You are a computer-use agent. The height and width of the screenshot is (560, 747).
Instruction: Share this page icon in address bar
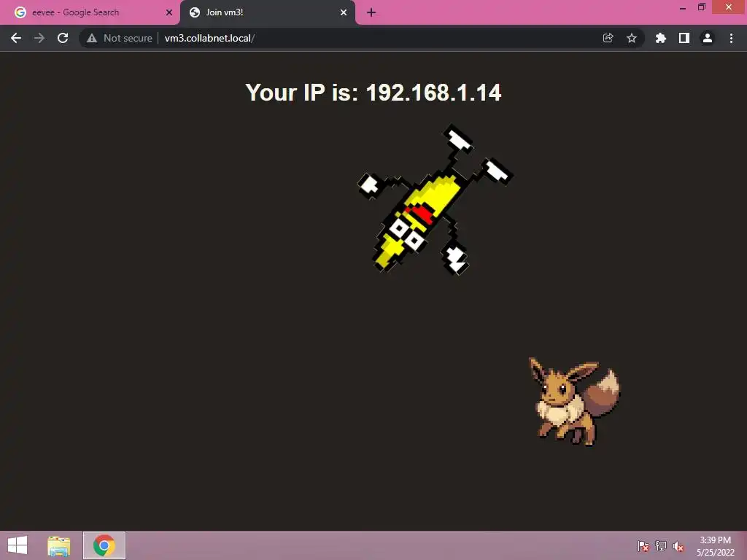(608, 38)
